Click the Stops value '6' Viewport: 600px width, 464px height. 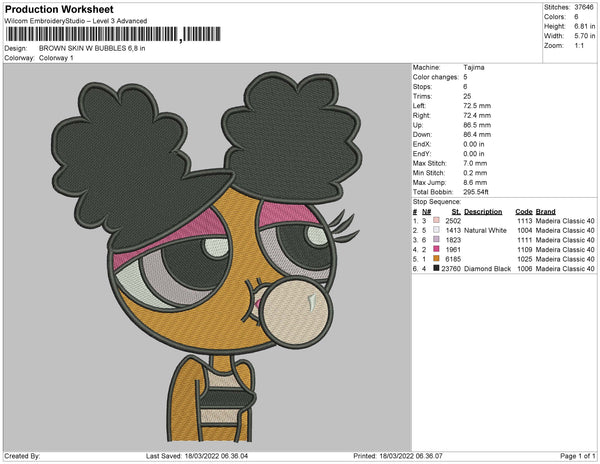point(465,86)
